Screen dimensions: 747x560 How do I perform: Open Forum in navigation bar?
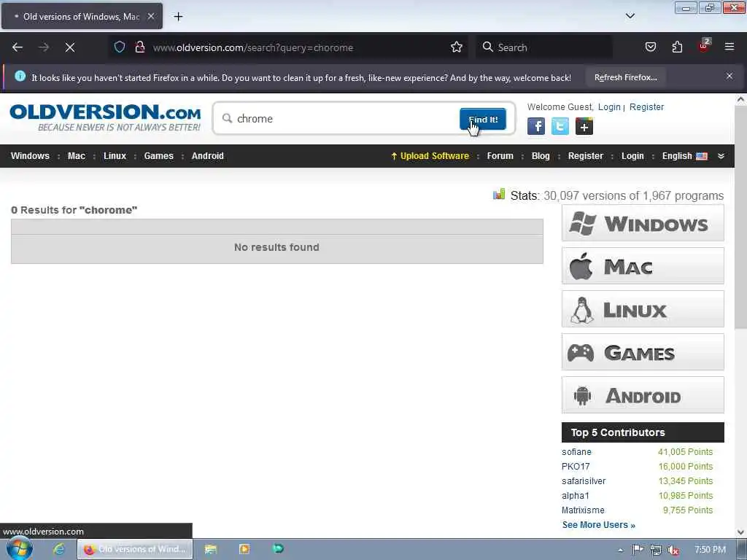(500, 156)
